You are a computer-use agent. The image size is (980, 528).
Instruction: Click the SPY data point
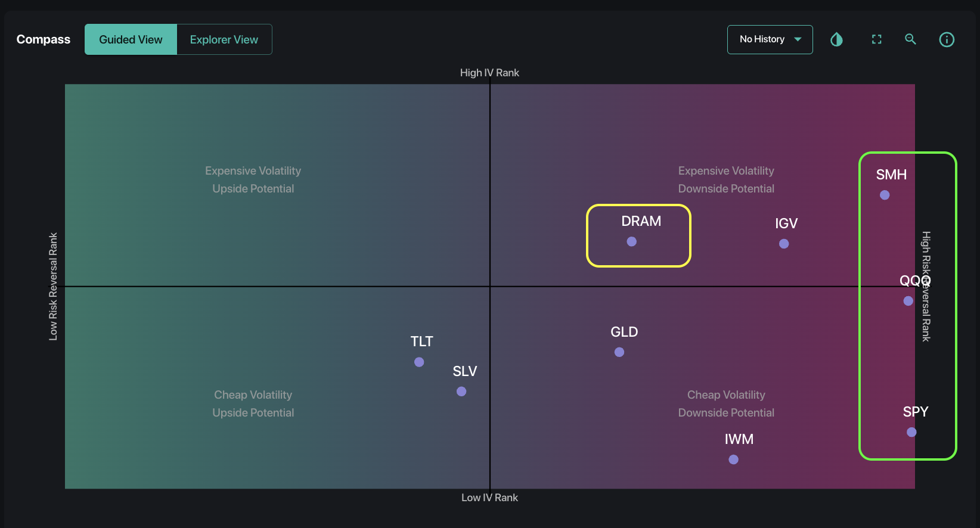coord(911,432)
